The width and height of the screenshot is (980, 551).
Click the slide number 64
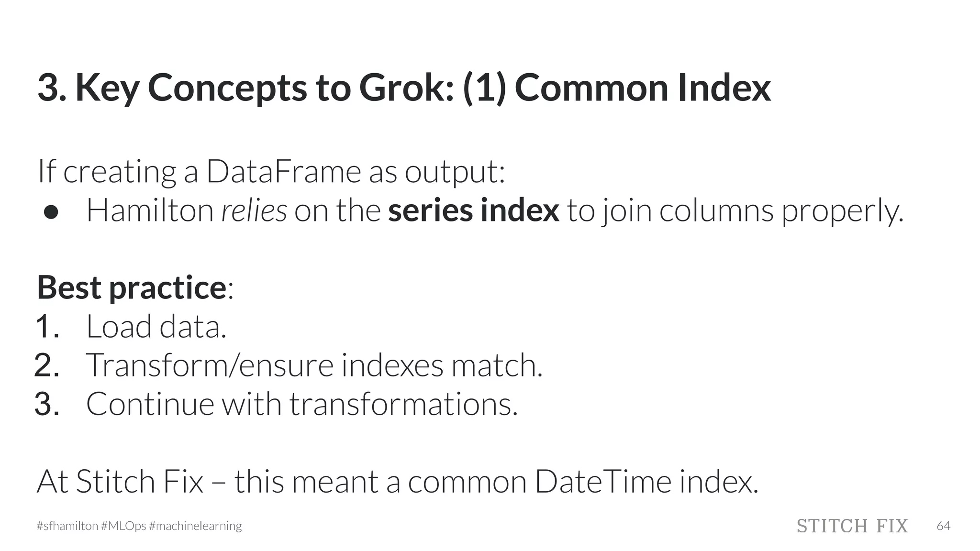943,526
